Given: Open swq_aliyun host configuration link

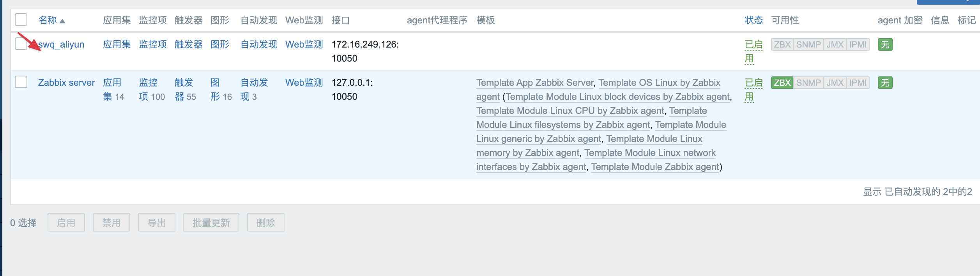Looking at the screenshot, I should (x=62, y=44).
